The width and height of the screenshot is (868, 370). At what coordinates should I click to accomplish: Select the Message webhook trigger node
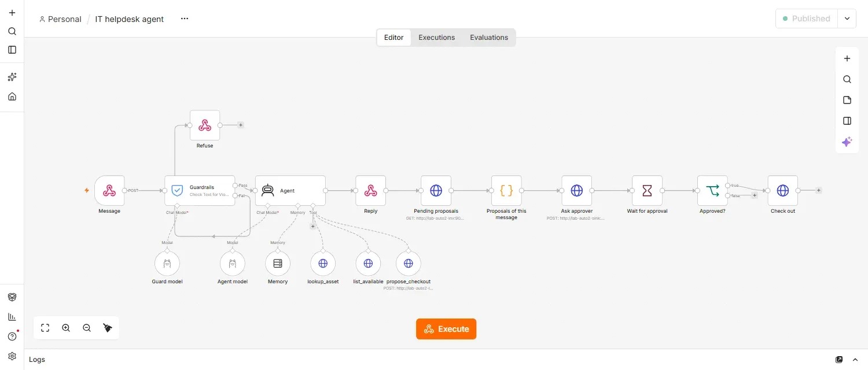[109, 190]
